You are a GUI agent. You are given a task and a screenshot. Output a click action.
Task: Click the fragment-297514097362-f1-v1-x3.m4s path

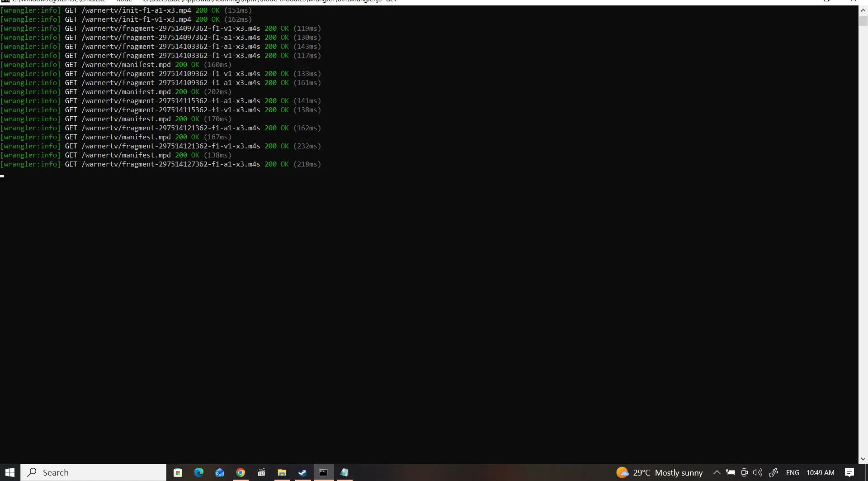(171, 28)
